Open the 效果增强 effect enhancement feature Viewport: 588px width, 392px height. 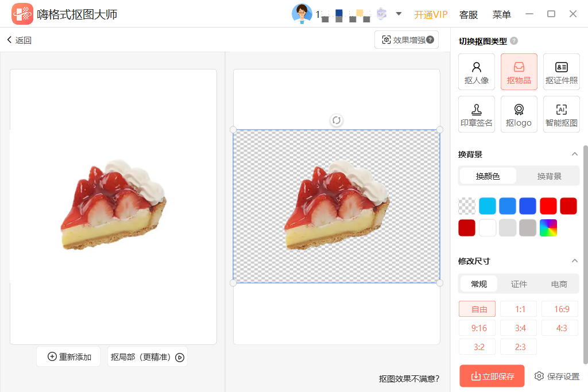[x=407, y=40]
